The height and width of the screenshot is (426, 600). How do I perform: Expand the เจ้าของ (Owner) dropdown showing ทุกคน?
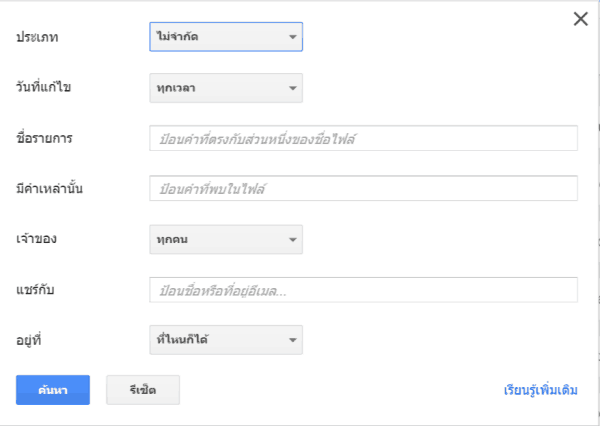click(225, 240)
